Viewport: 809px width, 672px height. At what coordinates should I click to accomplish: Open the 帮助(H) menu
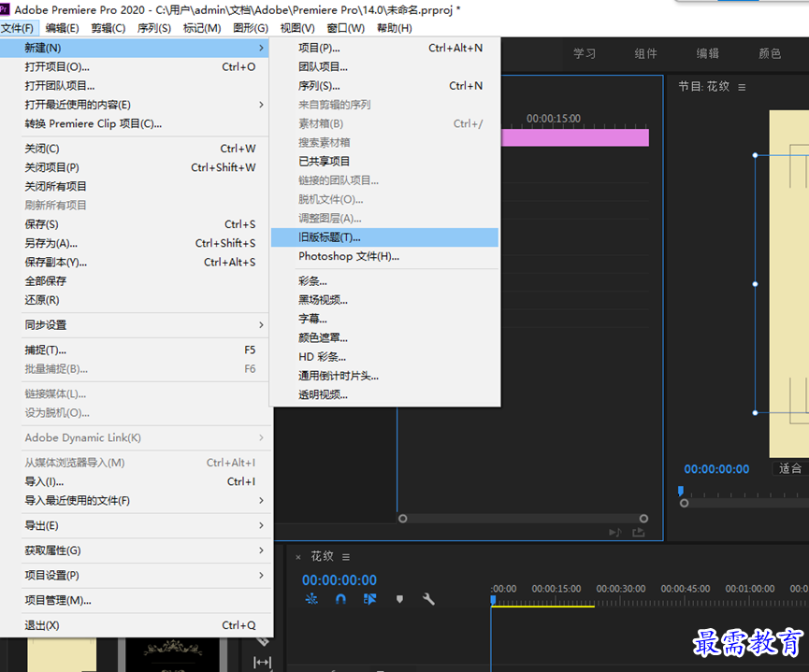pyautogui.click(x=394, y=28)
